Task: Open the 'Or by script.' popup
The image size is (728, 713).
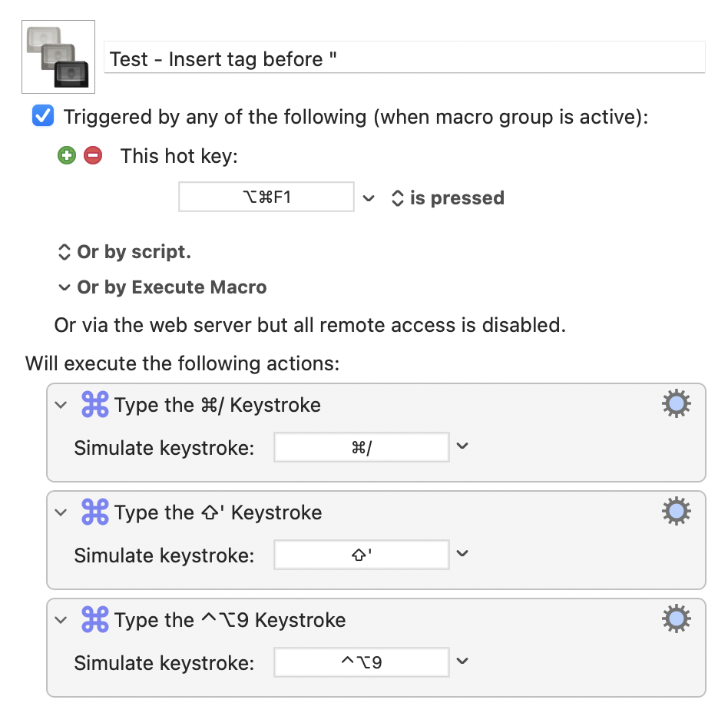Action: pos(124,252)
